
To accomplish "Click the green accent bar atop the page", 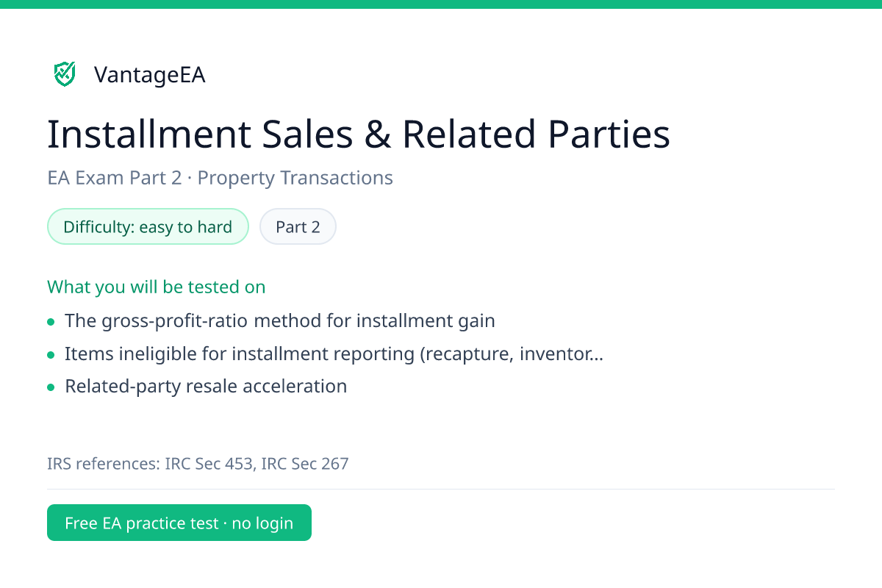I will [441, 4].
